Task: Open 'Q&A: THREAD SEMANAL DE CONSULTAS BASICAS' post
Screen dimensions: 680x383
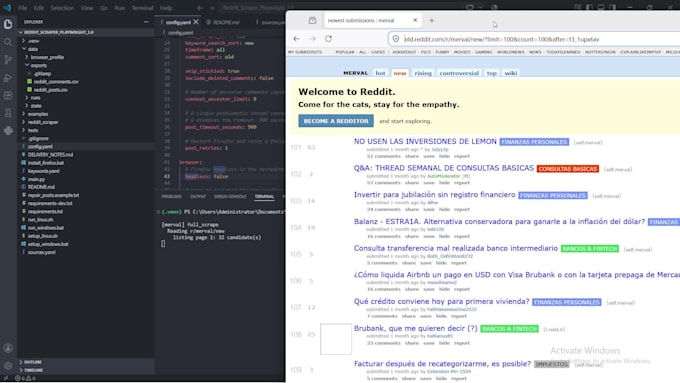Action: click(444, 168)
